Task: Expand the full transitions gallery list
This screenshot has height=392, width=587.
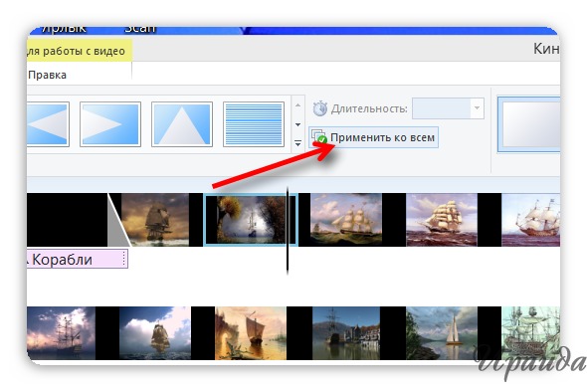Action: tap(298, 143)
